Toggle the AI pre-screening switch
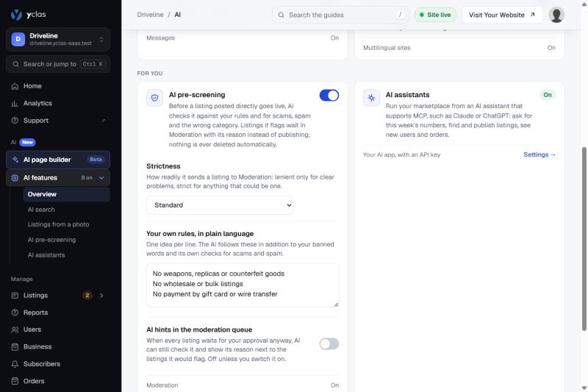 pos(329,96)
